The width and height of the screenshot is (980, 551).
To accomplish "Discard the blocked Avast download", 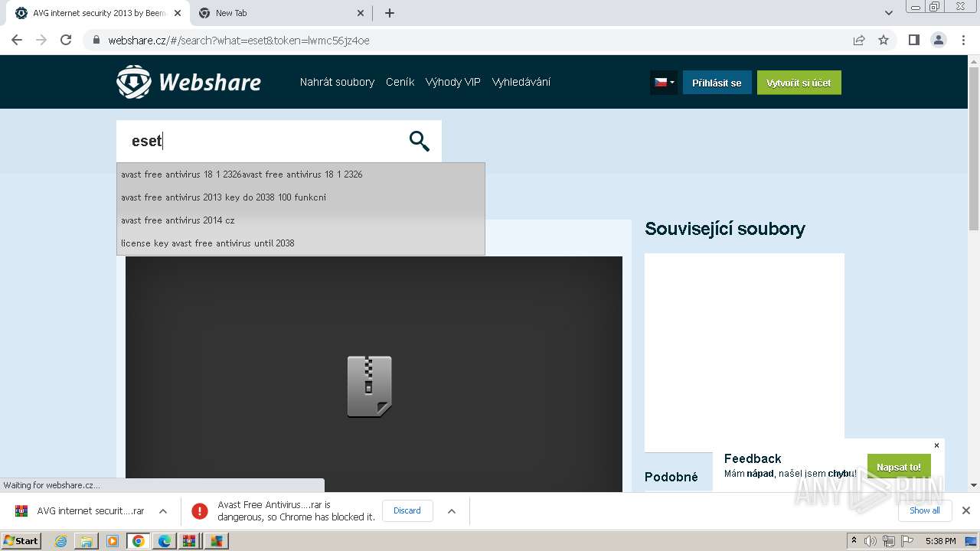I will point(407,510).
